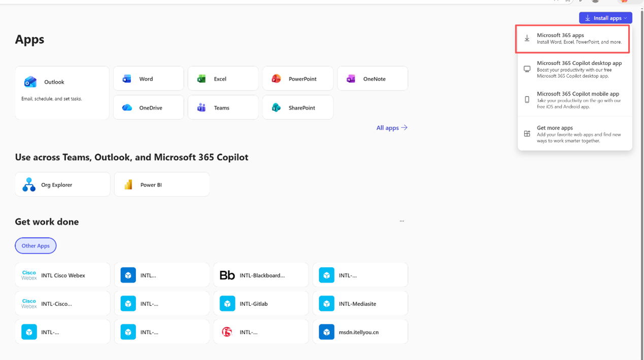Launch the Teams app tile
Image resolution: width=644 pixels, height=360 pixels.
click(223, 108)
